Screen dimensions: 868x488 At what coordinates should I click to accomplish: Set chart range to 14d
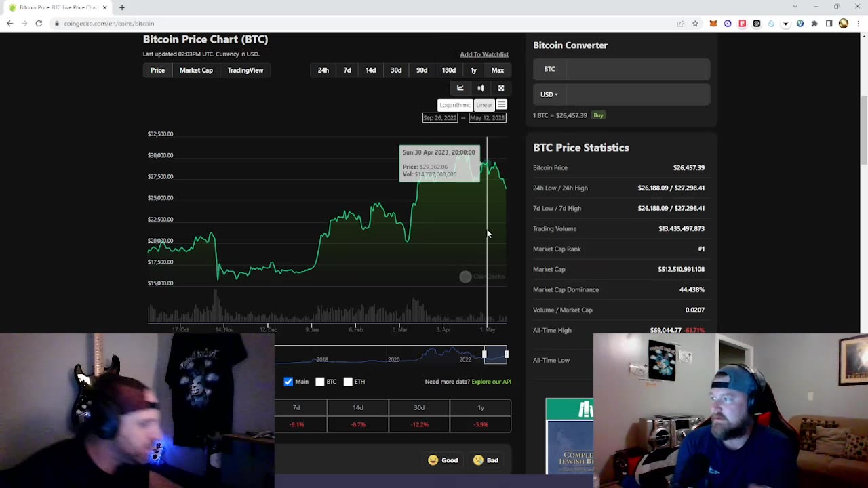[370, 70]
